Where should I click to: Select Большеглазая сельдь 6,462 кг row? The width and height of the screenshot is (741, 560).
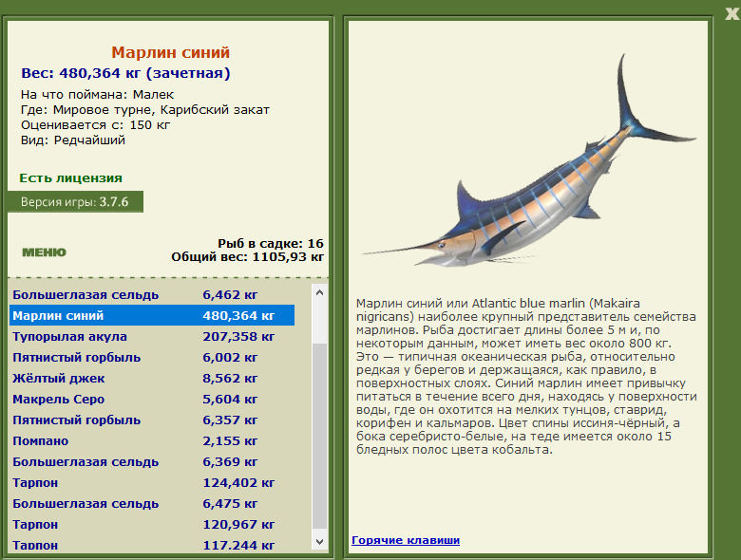152,295
